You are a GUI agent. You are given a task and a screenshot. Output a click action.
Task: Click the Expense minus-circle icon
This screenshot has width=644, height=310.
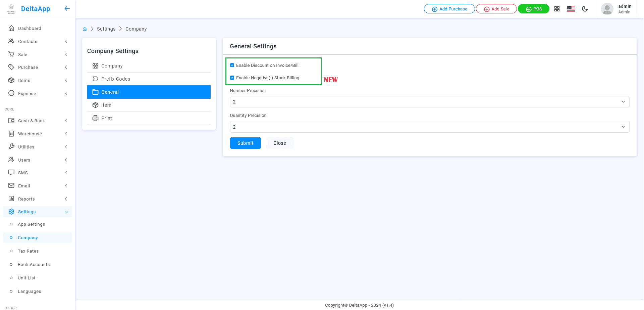coord(11,93)
